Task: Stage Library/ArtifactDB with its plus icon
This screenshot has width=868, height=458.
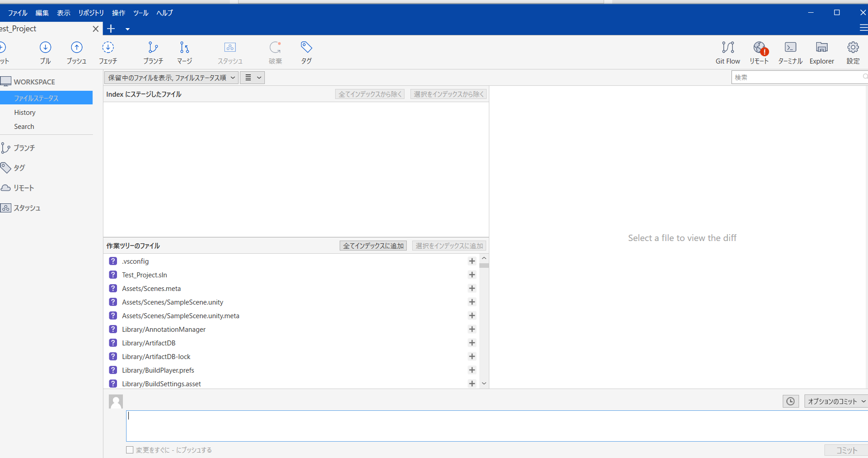Action: pos(472,343)
